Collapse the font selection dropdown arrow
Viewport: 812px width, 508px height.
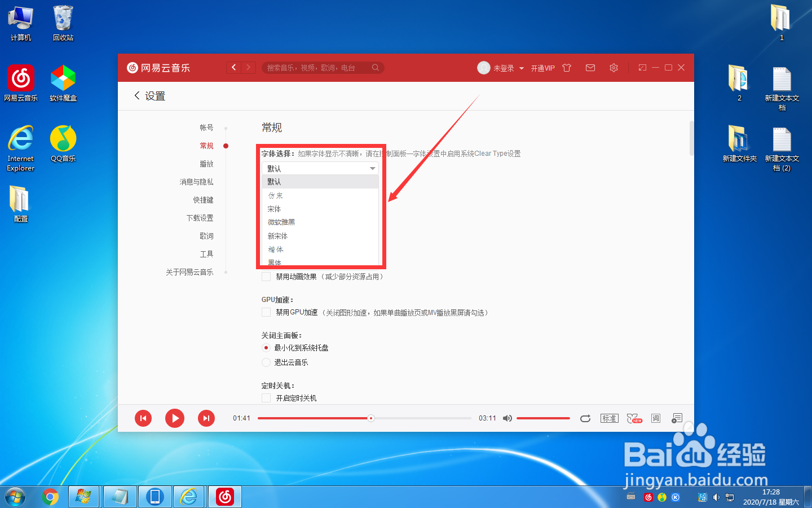coord(372,168)
